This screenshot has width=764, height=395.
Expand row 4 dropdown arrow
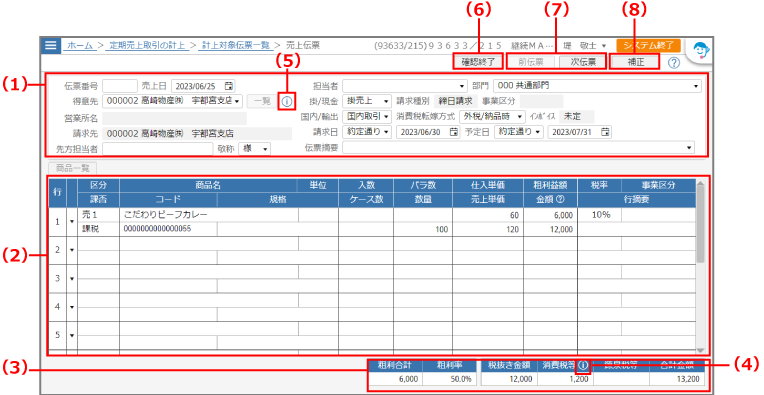tap(72, 307)
